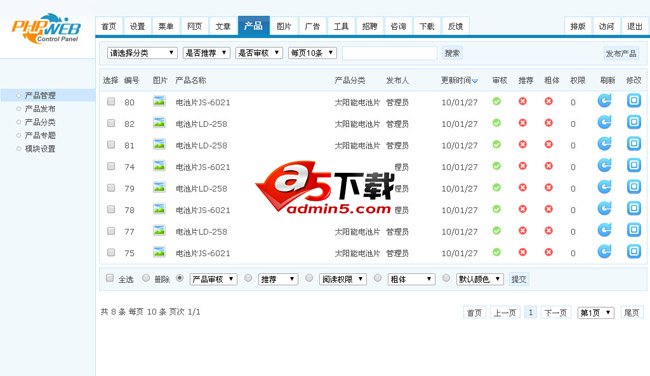Tick the checkbox for product 79
This screenshot has width=650, height=376.
point(111,187)
